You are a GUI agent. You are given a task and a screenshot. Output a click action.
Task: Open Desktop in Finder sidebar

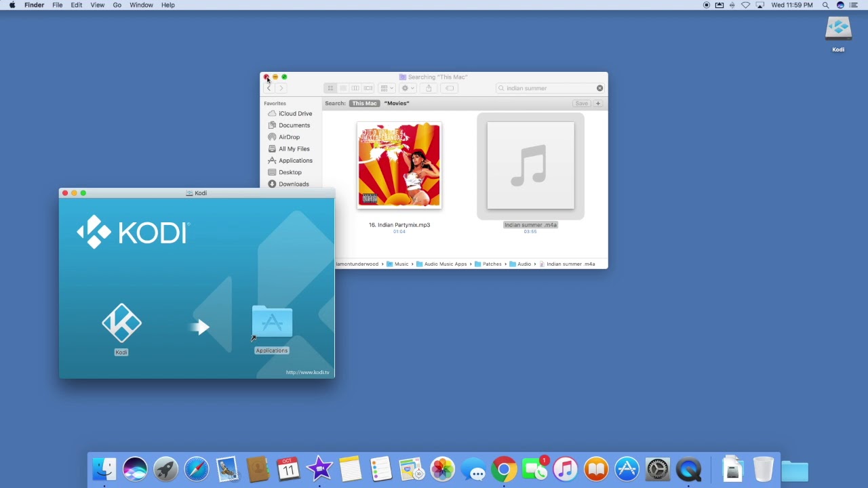pos(285,172)
